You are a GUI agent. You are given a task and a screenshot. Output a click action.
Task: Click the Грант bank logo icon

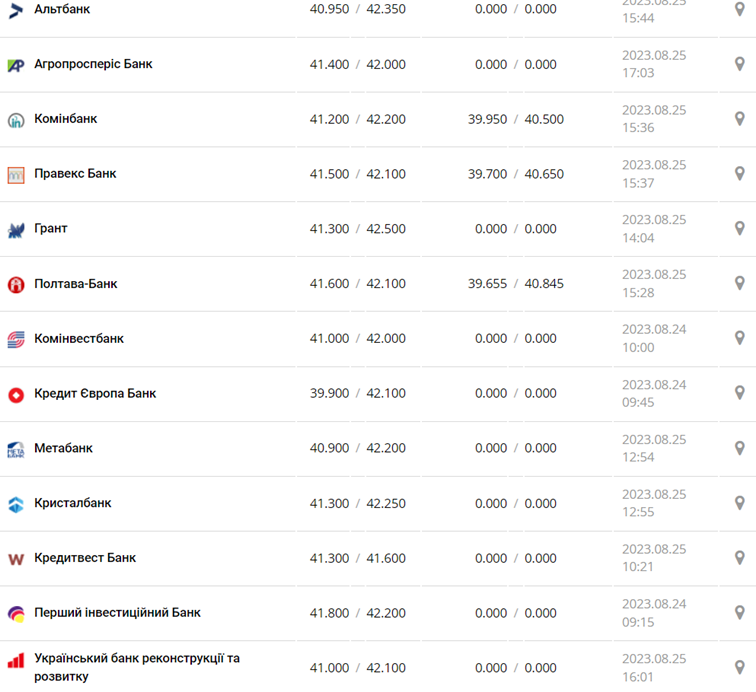pyautogui.click(x=16, y=230)
